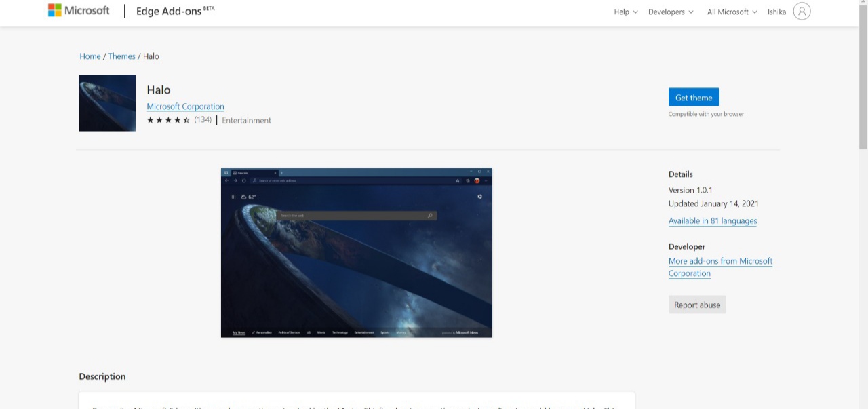Expand the Help dropdown
Image resolution: width=868 pixels, height=409 pixels.
click(625, 12)
